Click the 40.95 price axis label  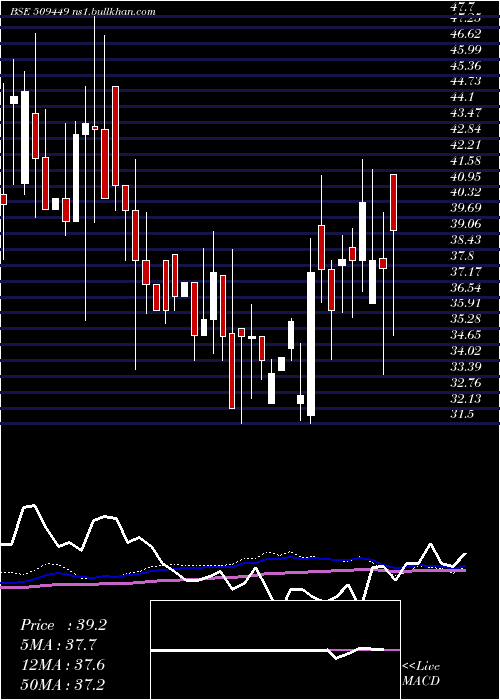tap(466, 177)
